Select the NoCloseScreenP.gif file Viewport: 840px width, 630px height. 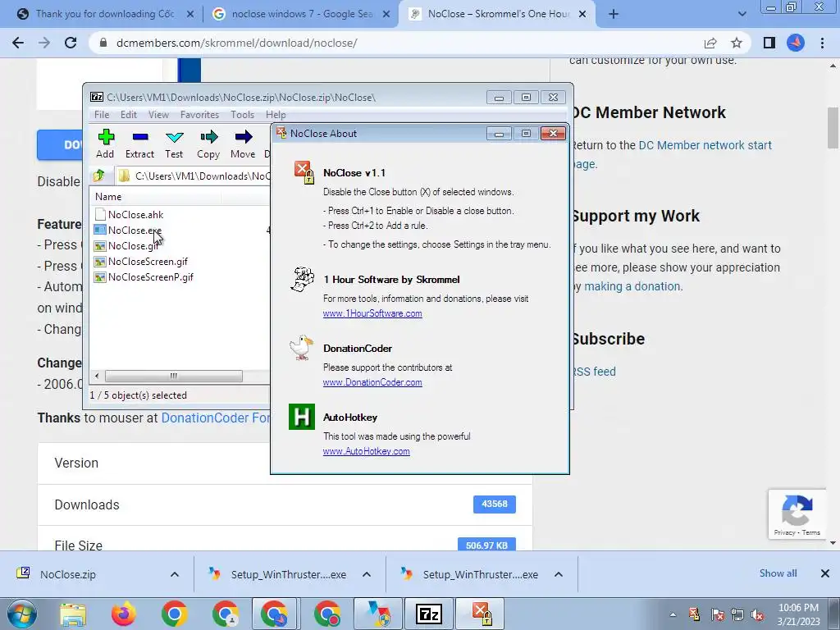(x=144, y=277)
